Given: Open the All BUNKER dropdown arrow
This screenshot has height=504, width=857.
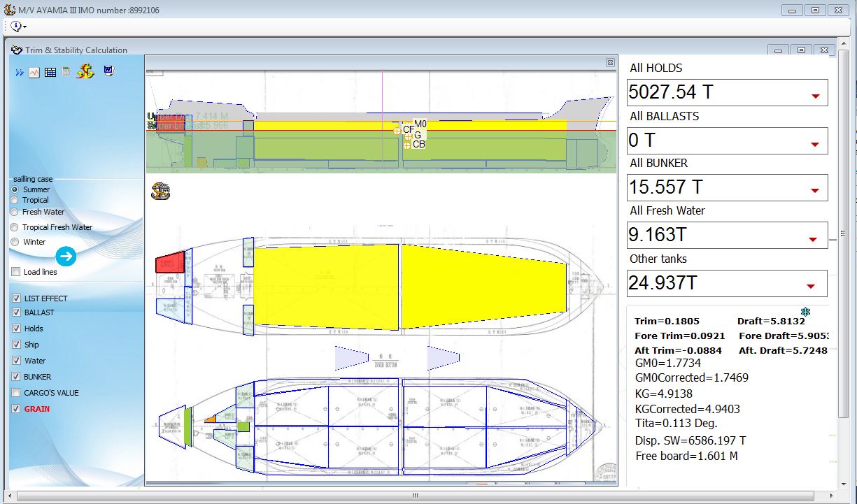Looking at the screenshot, I should [x=814, y=191].
